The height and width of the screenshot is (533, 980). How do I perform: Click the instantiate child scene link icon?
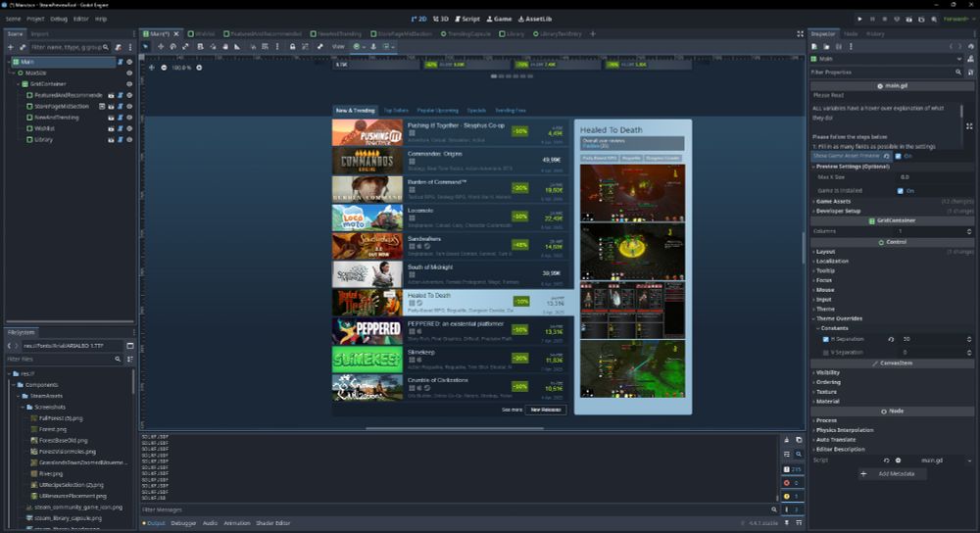[x=23, y=47]
